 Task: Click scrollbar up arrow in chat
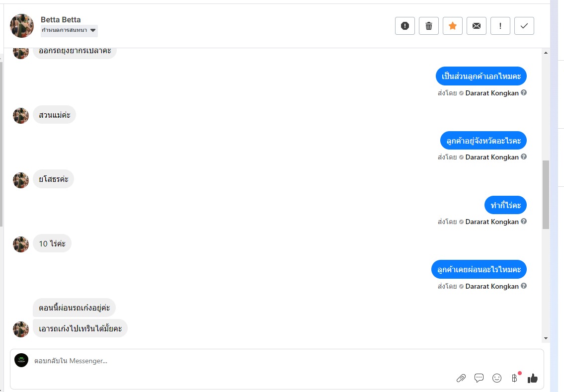546,53
